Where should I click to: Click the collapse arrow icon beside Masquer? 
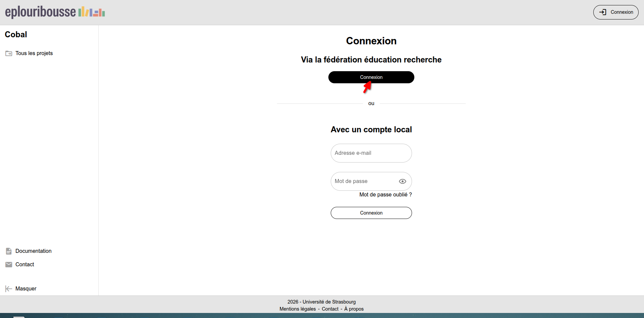pyautogui.click(x=9, y=289)
